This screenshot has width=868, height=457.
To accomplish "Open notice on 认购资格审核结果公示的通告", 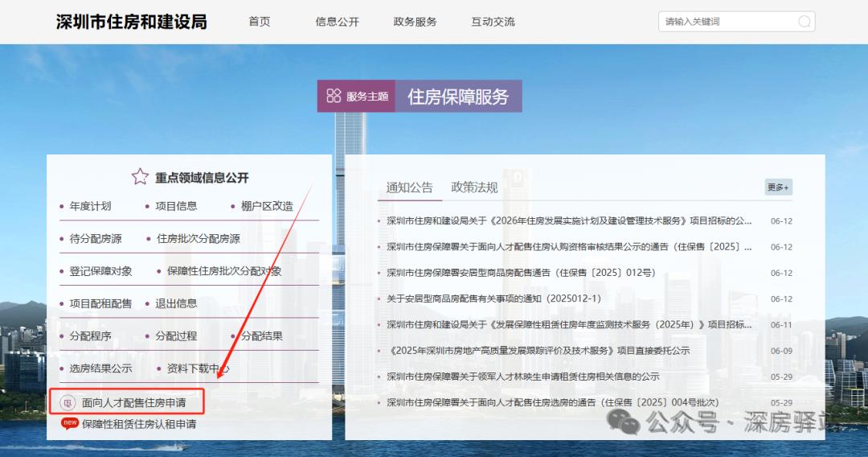I will click(569, 246).
